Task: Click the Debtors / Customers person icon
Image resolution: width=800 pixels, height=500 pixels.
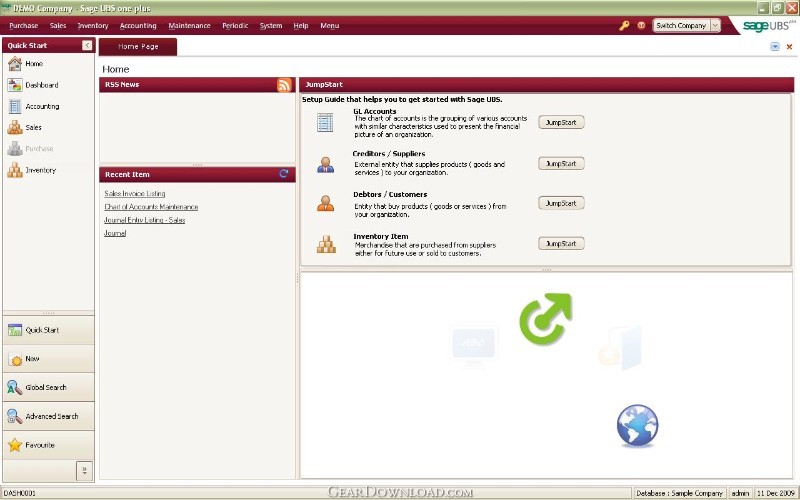Action: pos(325,203)
